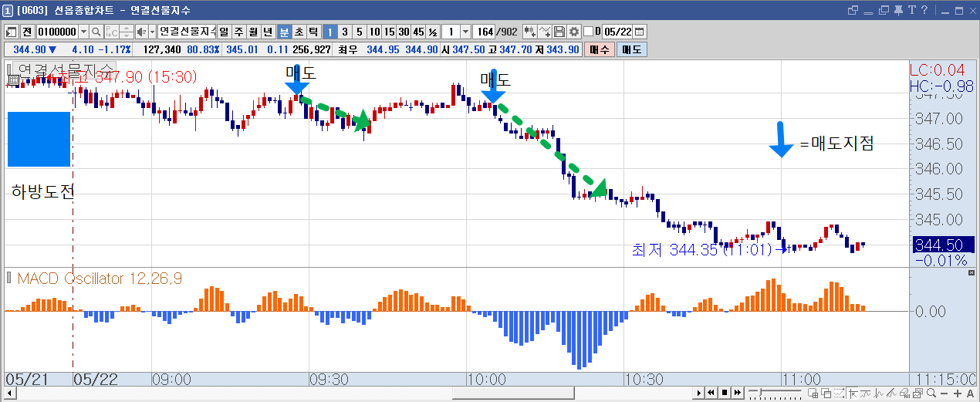This screenshot has width=980, height=402.
Task: Select the 5-minute interval tab
Action: (x=359, y=32)
